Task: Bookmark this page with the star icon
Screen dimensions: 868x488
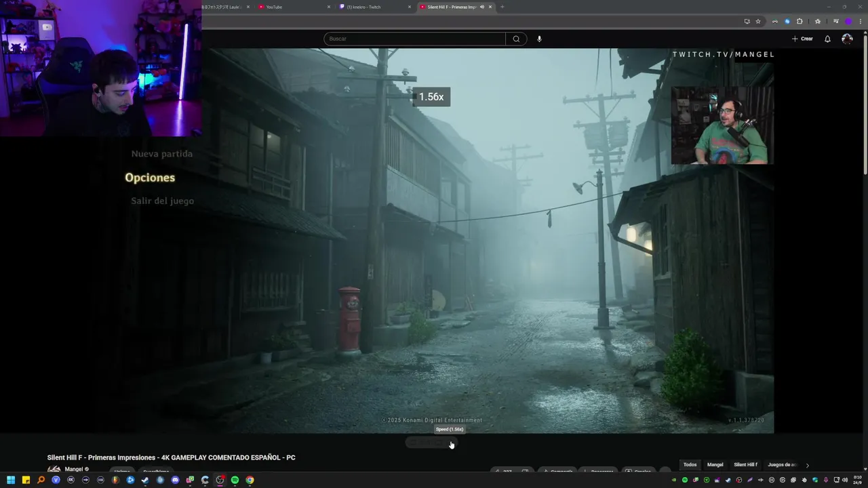Action: click(758, 21)
